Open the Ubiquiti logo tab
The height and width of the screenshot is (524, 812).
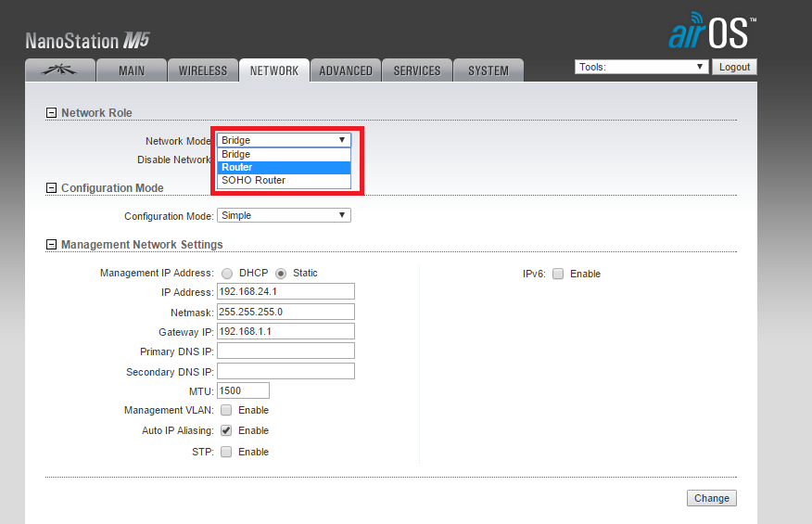[60, 70]
